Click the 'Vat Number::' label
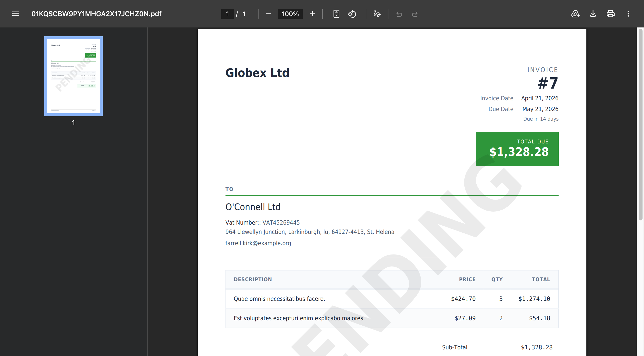Screen dimensions: 644x356 (243, 222)
